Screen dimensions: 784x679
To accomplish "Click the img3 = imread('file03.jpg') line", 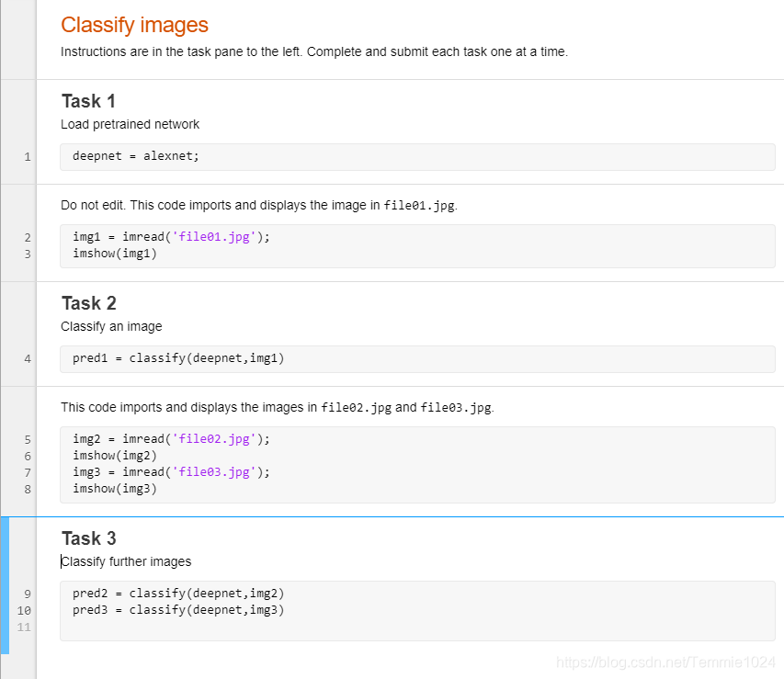I will (171, 472).
